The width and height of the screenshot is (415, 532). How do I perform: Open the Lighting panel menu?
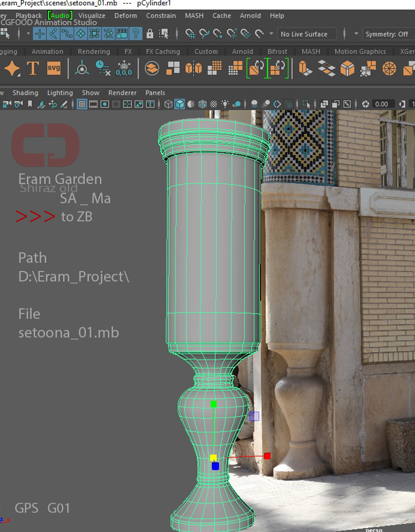(x=60, y=93)
